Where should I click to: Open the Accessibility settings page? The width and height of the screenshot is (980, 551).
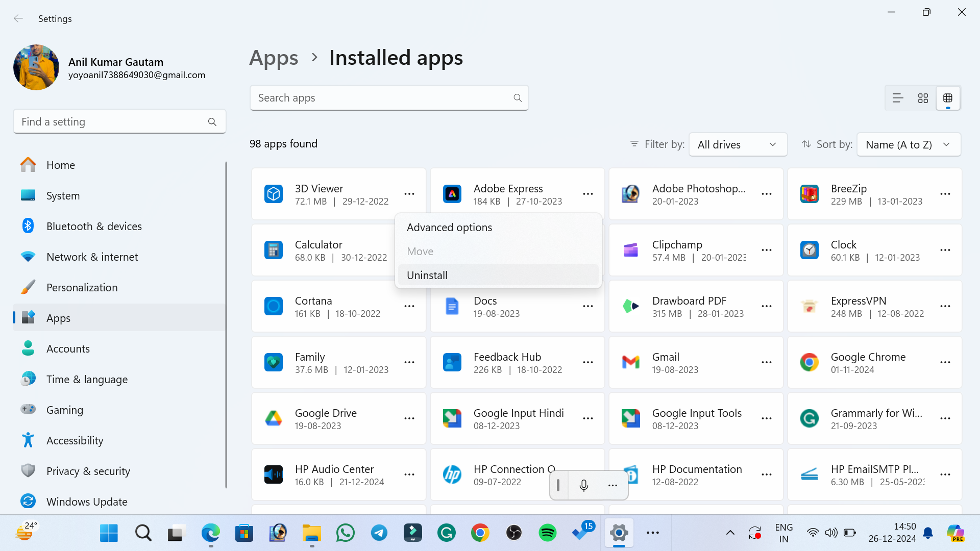point(118,441)
